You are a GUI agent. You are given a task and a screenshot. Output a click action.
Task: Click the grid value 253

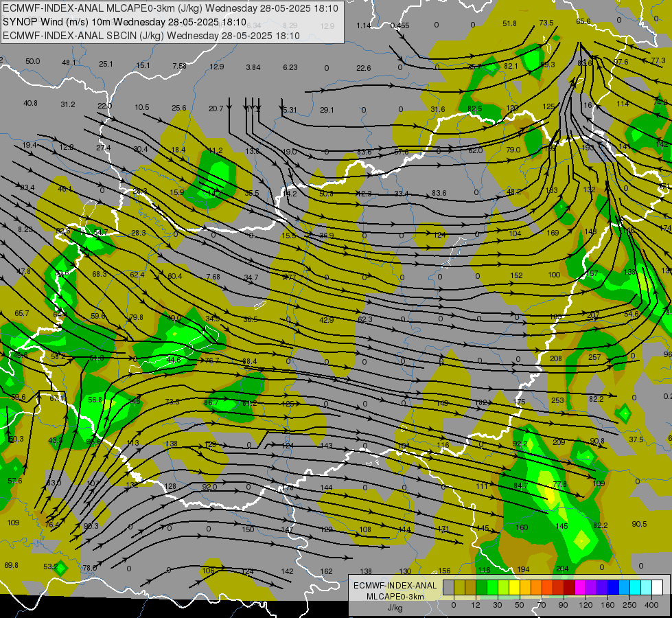(557, 400)
